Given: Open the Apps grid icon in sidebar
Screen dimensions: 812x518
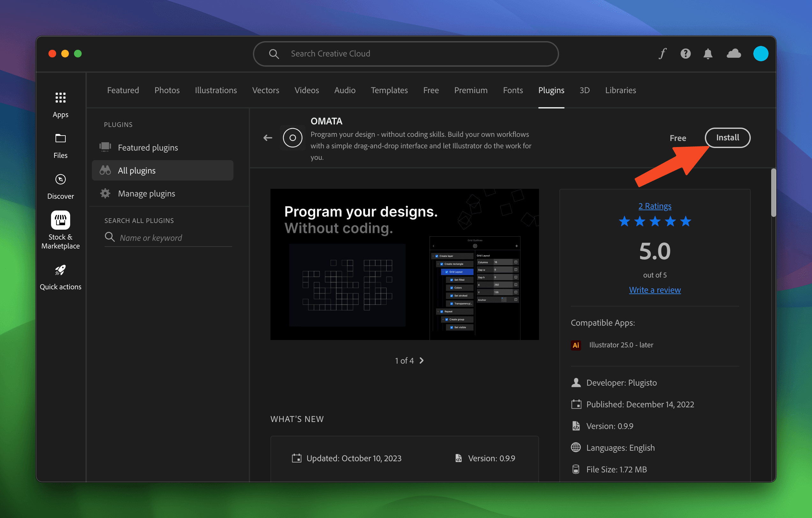Looking at the screenshot, I should click(x=60, y=98).
